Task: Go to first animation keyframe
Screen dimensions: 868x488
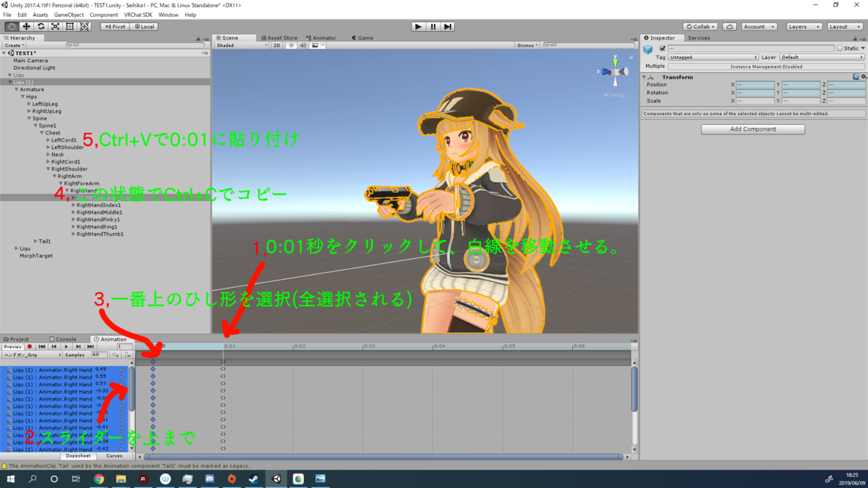Action: 42,347
